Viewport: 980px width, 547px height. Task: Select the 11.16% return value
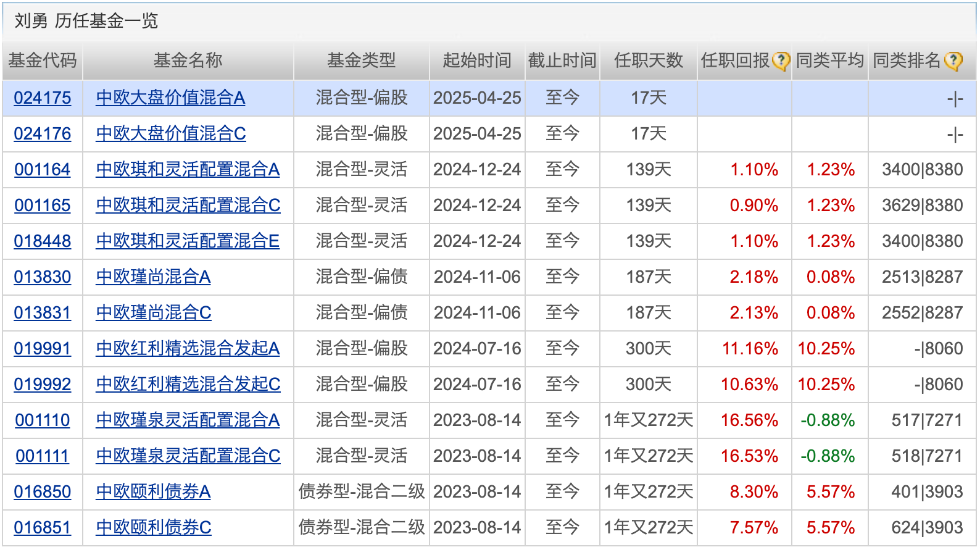pyautogui.click(x=750, y=348)
